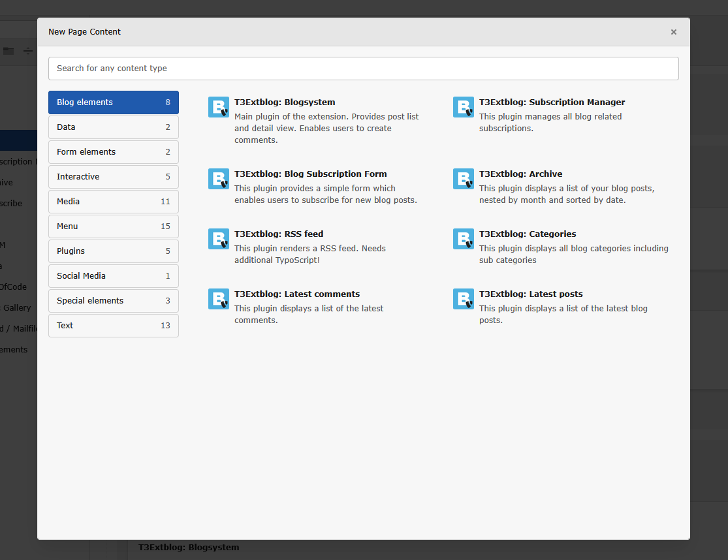Click the T3Extblog: Latest posts icon
The height and width of the screenshot is (560, 728).
pyautogui.click(x=463, y=298)
